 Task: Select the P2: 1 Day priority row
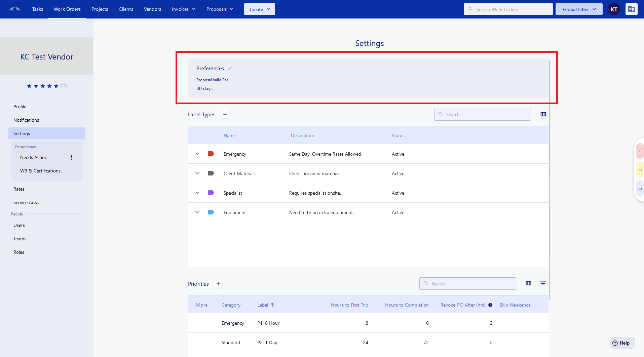[368, 343]
